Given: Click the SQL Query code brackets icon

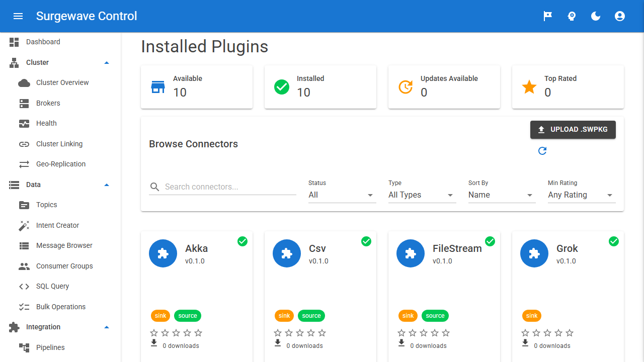Looking at the screenshot, I should click(24, 287).
